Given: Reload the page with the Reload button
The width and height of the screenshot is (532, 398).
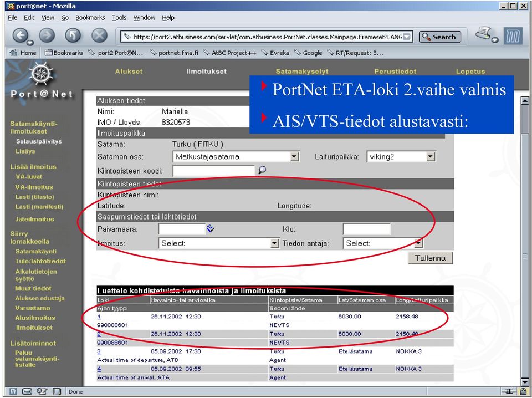Looking at the screenshot, I should click(x=73, y=35).
